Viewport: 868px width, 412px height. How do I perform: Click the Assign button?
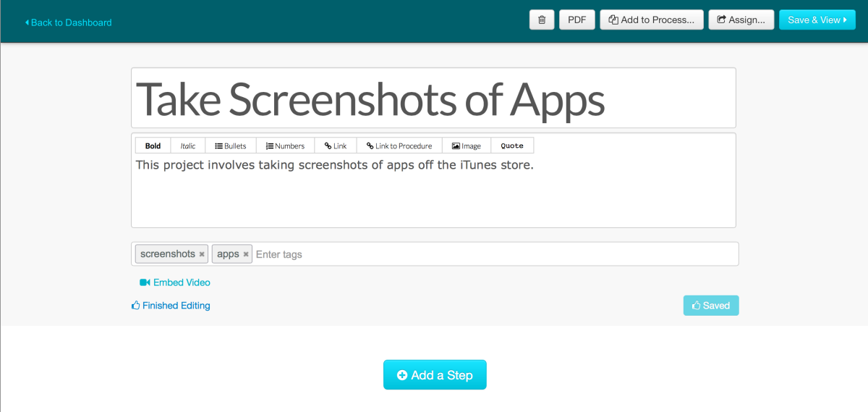point(741,20)
